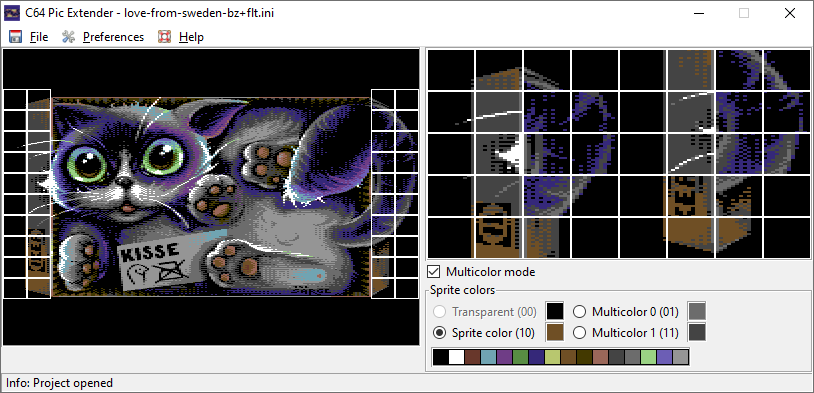Pick white from the palette strip
The width and height of the screenshot is (814, 393).
pos(456,357)
